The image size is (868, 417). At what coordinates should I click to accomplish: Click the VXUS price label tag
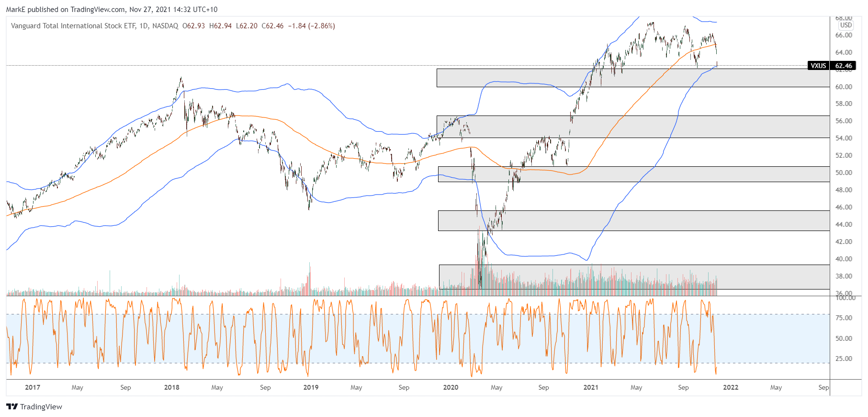[x=818, y=66]
